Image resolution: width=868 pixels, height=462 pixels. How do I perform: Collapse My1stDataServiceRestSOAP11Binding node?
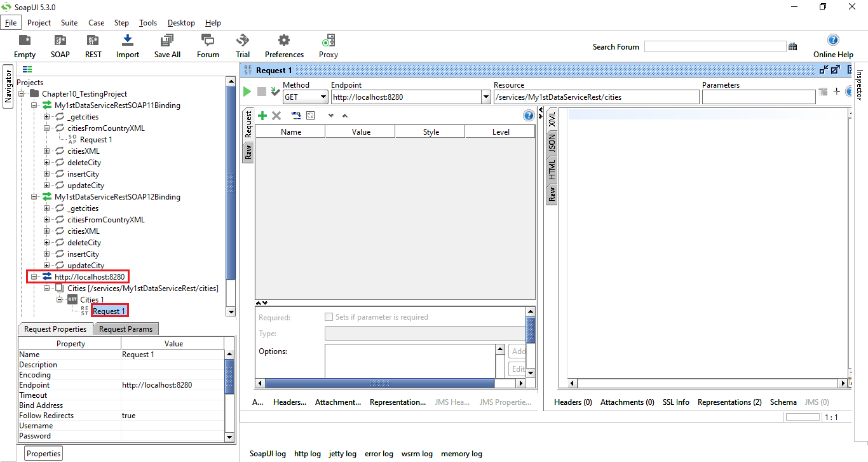point(34,105)
